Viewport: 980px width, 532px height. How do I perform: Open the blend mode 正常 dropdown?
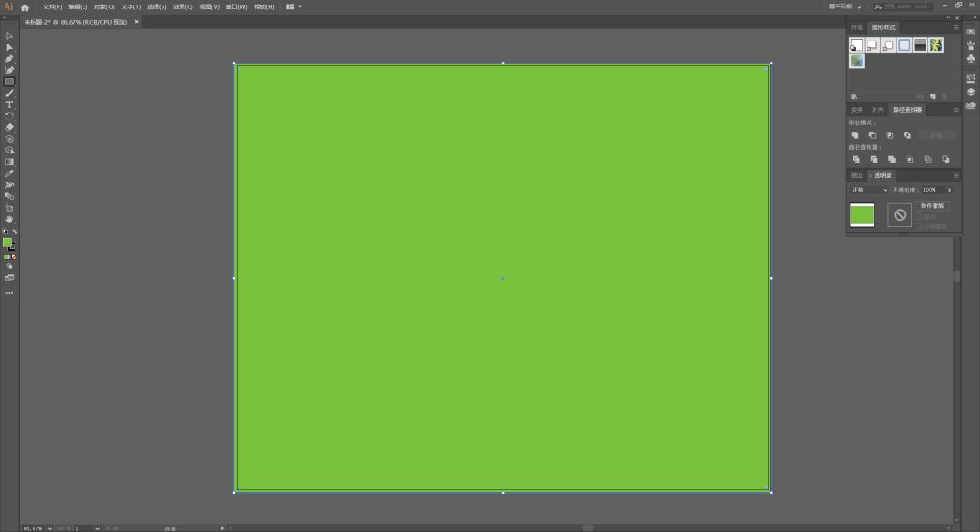(x=868, y=190)
